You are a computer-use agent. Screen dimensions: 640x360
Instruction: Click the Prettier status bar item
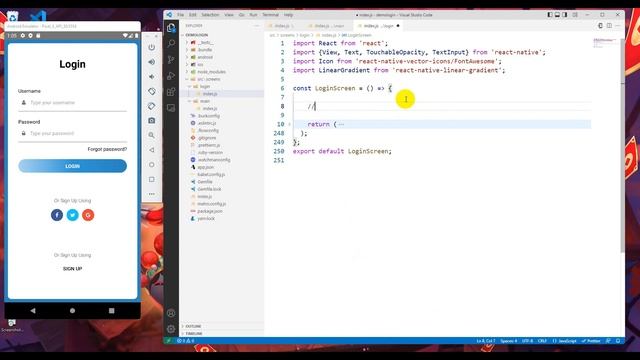point(591,341)
